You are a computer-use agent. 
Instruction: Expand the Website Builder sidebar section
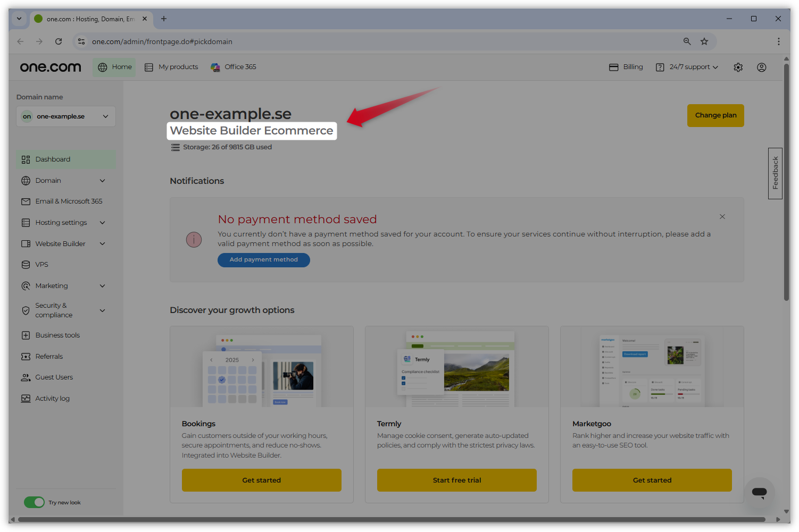tap(102, 244)
